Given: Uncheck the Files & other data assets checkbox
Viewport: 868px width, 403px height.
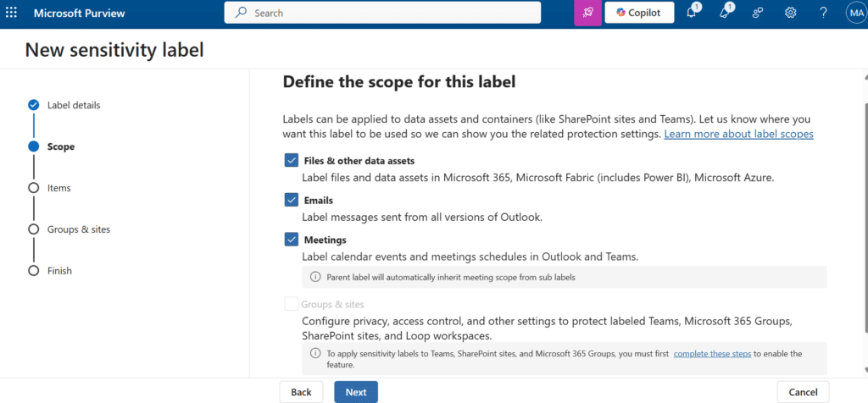Looking at the screenshot, I should [292, 160].
